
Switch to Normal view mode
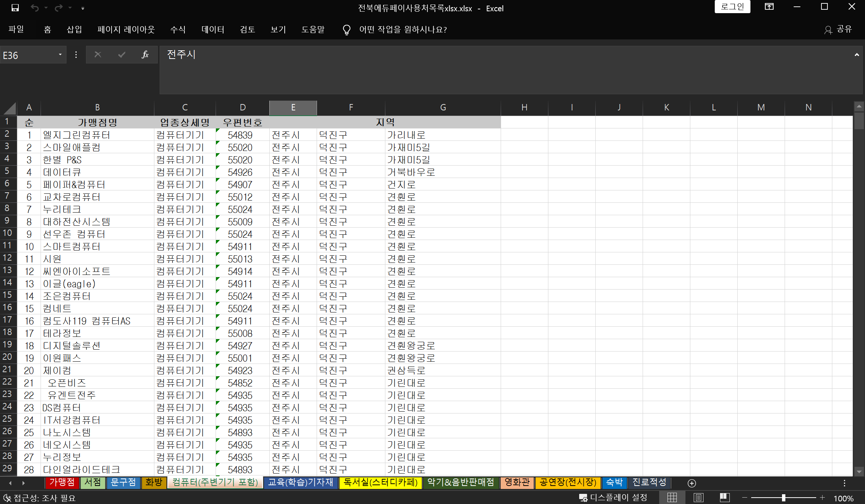[672, 498]
